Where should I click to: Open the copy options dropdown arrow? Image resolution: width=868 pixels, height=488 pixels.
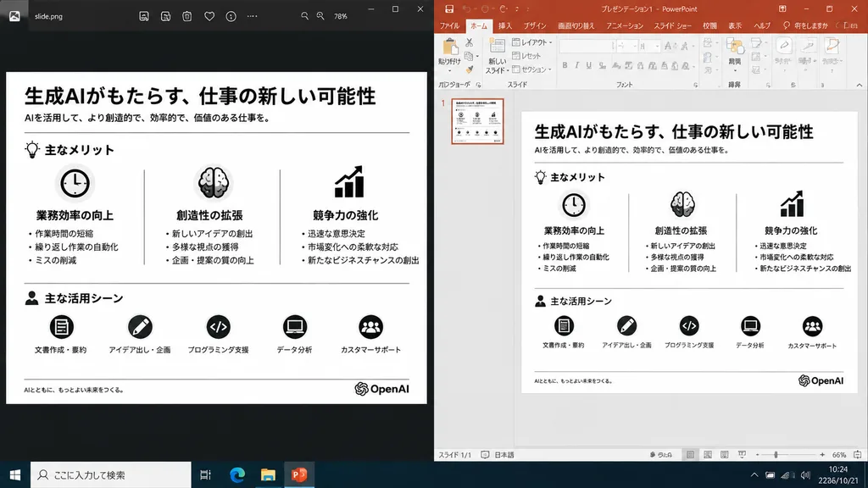point(477,57)
